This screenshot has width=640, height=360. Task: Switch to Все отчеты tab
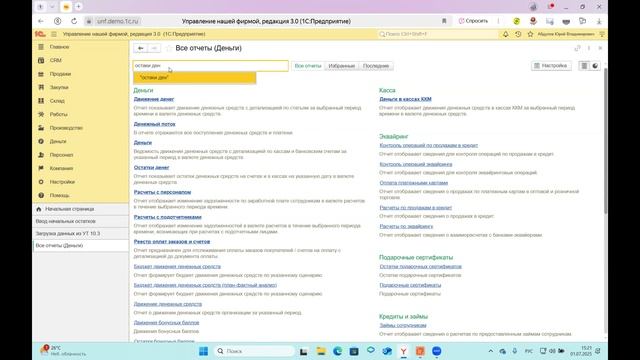point(308,66)
